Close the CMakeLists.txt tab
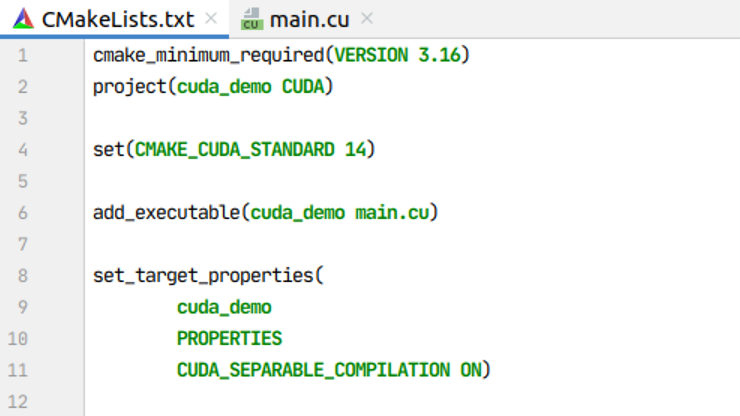740x416 pixels. [210, 19]
